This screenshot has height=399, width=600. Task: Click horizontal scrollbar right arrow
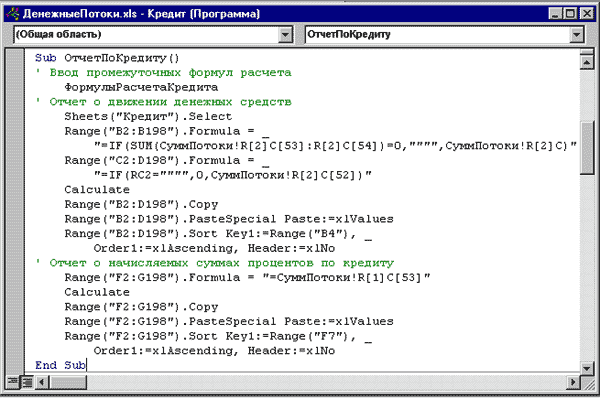tap(573, 382)
